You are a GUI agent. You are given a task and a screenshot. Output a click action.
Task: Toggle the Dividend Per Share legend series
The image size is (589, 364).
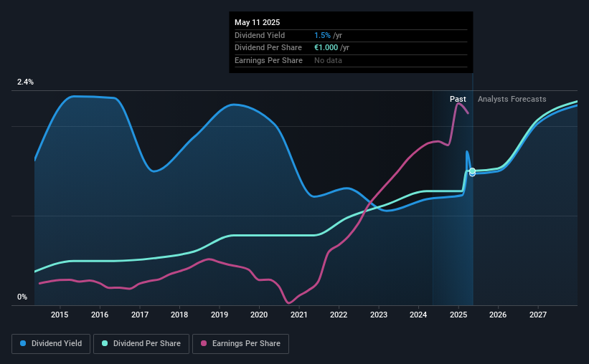(x=141, y=344)
